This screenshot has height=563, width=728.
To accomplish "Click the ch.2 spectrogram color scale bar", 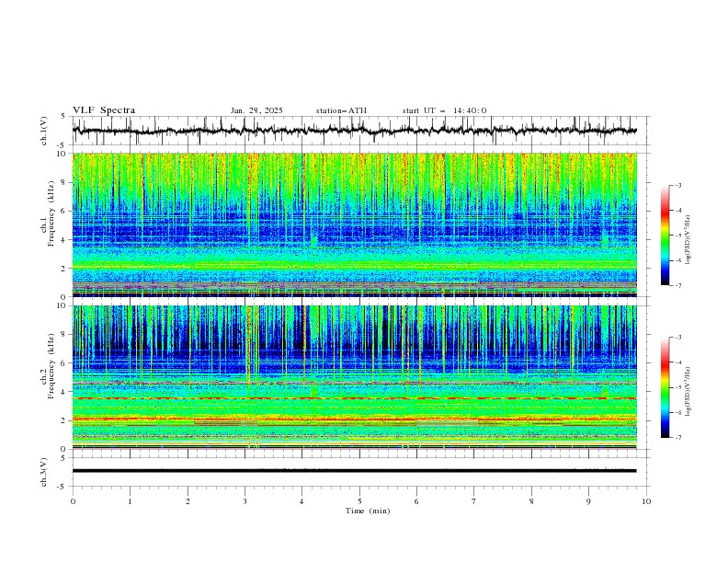I will pyautogui.click(x=665, y=387).
